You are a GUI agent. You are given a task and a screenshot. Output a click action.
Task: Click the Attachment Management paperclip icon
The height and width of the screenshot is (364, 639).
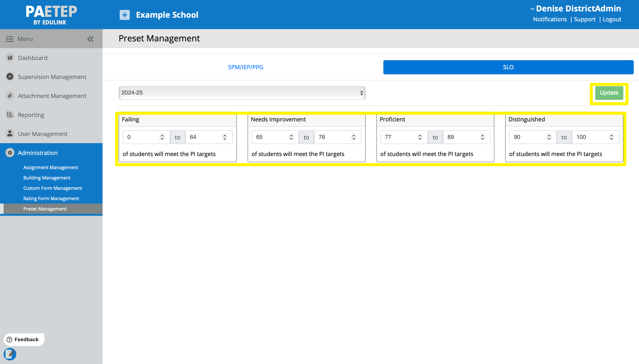10,96
